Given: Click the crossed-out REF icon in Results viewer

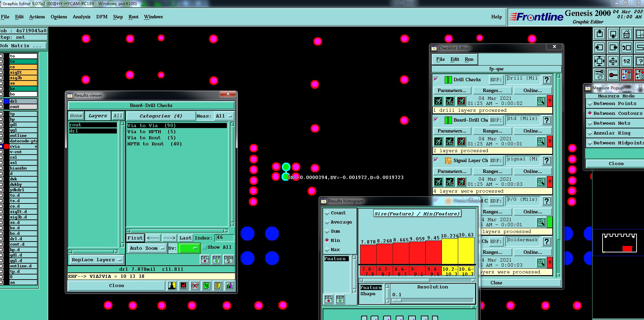Looking at the screenshot, I should click(195, 286).
